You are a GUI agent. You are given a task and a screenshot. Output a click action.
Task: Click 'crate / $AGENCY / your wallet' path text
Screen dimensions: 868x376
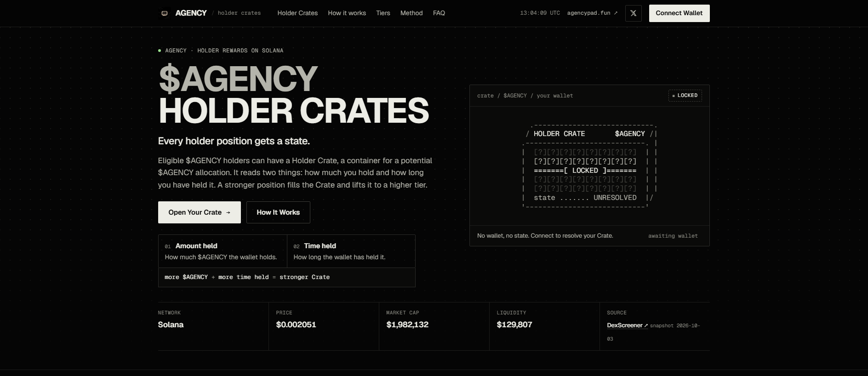(x=525, y=96)
